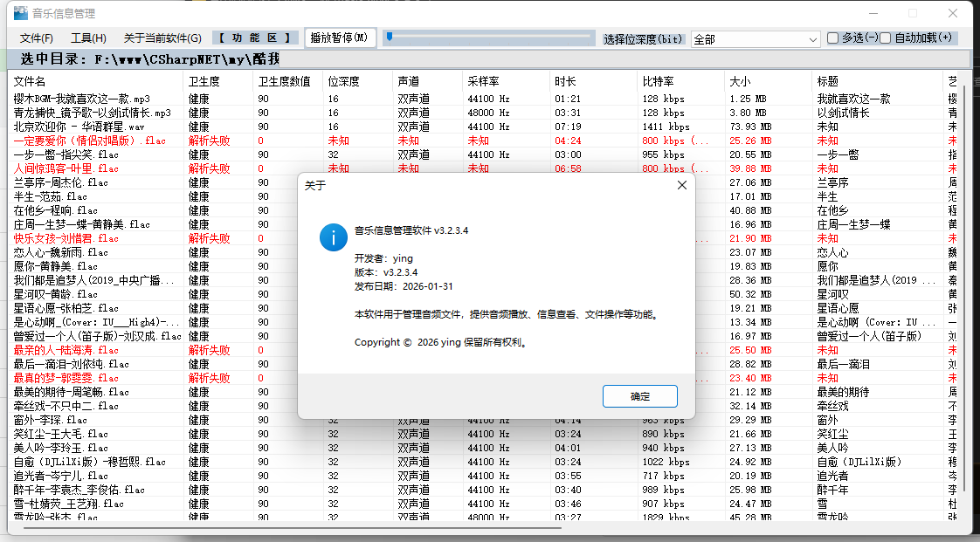Select red row 最亲的人-陆海涛.flac
The image size is (980, 542).
pyautogui.click(x=66, y=350)
